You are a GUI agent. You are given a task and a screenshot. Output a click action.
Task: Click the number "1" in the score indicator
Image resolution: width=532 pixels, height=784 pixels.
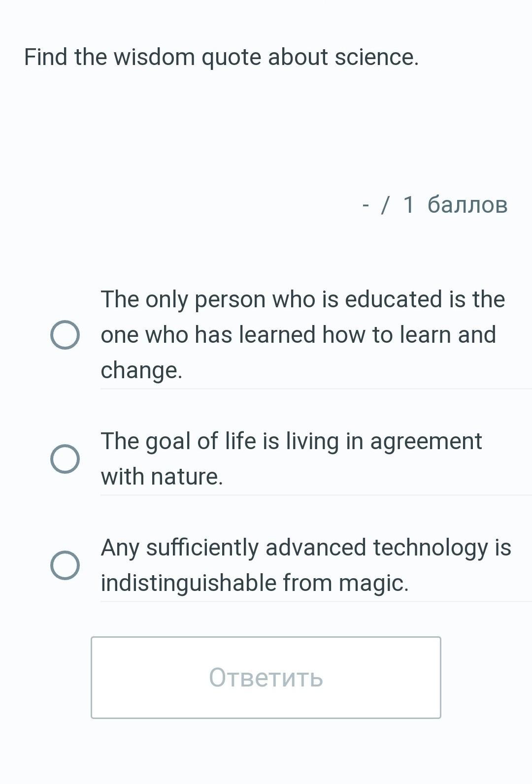pyautogui.click(x=408, y=204)
